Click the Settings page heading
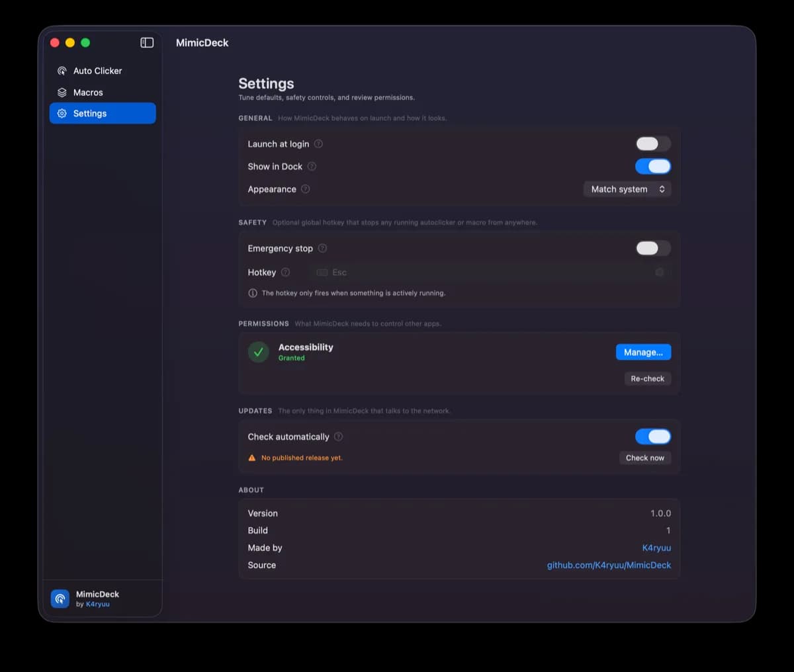 pos(266,83)
